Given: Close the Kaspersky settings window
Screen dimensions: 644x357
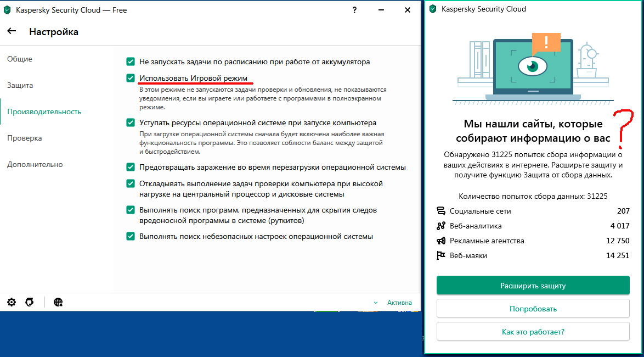Looking at the screenshot, I should [x=408, y=10].
